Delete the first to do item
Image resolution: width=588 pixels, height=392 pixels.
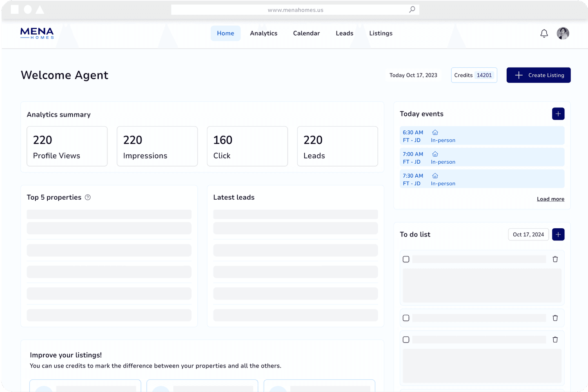555,259
